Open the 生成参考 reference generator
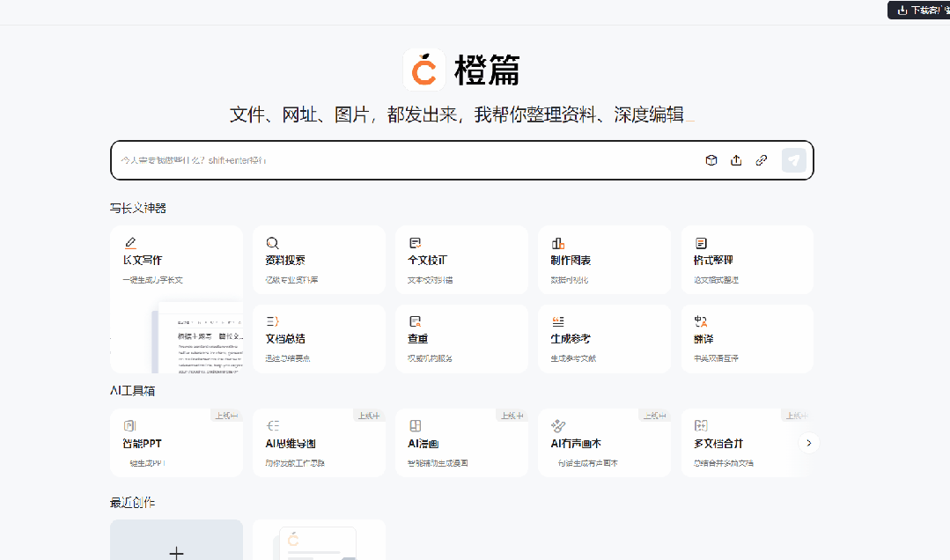Image resolution: width=950 pixels, height=560 pixels. (x=604, y=338)
